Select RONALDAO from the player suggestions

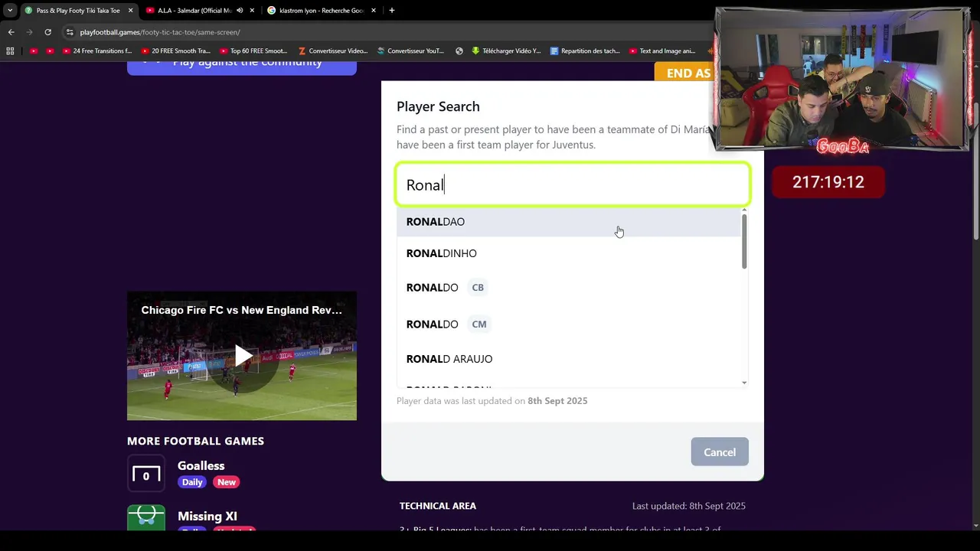(569, 222)
